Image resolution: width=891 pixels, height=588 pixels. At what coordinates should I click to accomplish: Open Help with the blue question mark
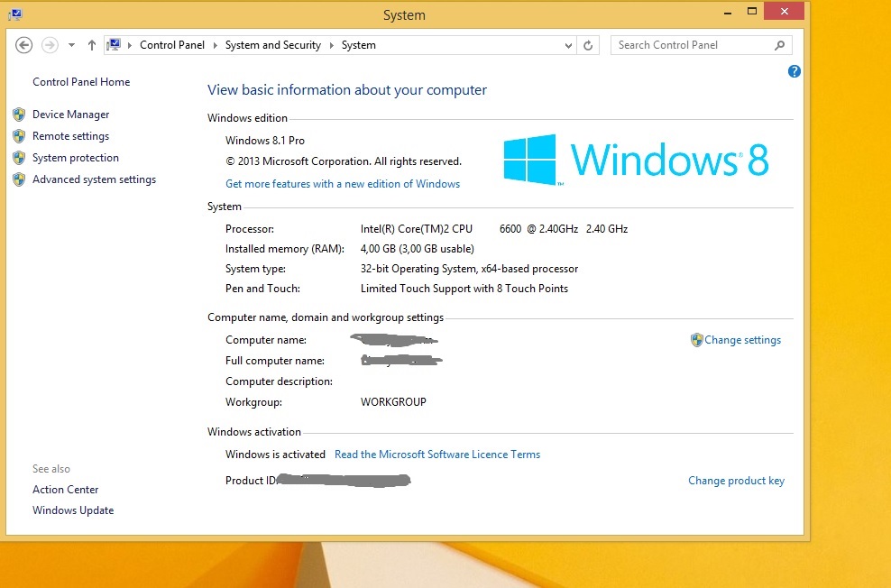tap(795, 71)
